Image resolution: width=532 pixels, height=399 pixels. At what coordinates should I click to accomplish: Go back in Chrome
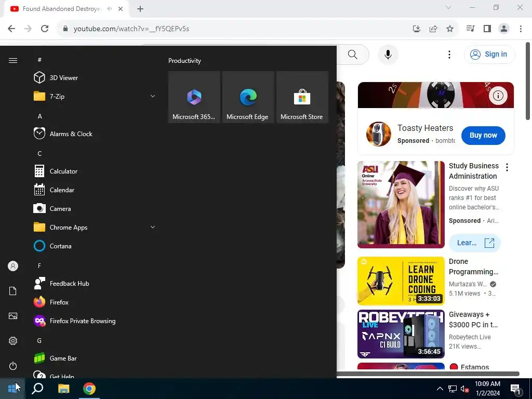coord(11,29)
